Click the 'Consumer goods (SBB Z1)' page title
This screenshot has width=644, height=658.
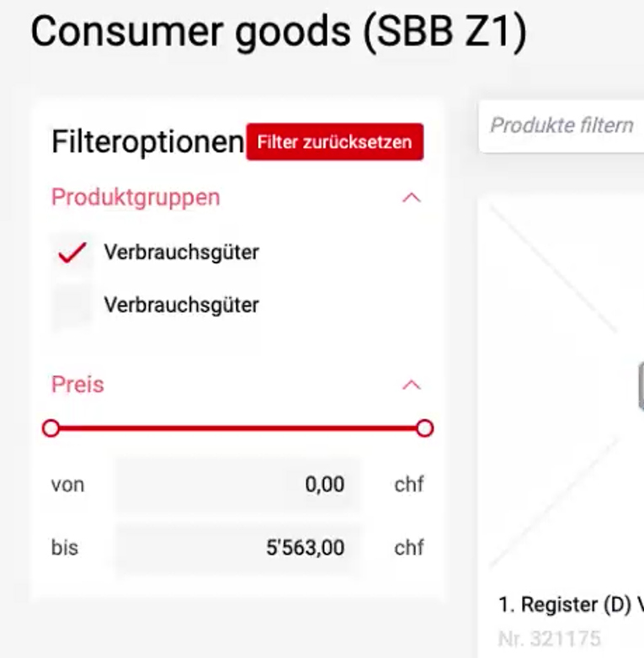(279, 32)
